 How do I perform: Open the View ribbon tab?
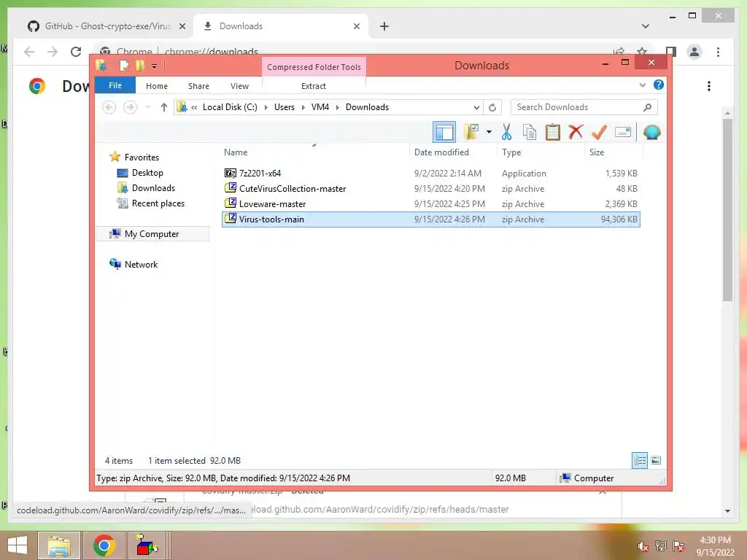(x=239, y=86)
